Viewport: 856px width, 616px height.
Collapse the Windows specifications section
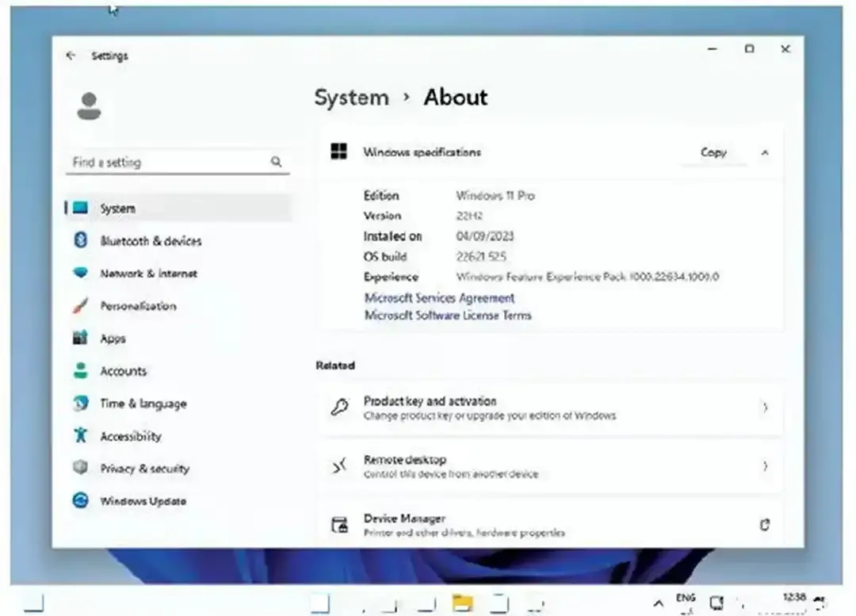tap(765, 152)
